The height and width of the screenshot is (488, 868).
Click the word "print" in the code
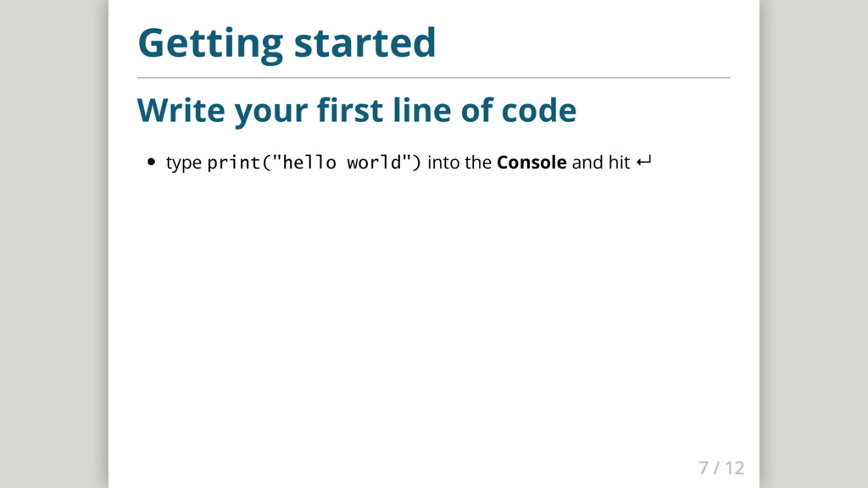click(233, 163)
